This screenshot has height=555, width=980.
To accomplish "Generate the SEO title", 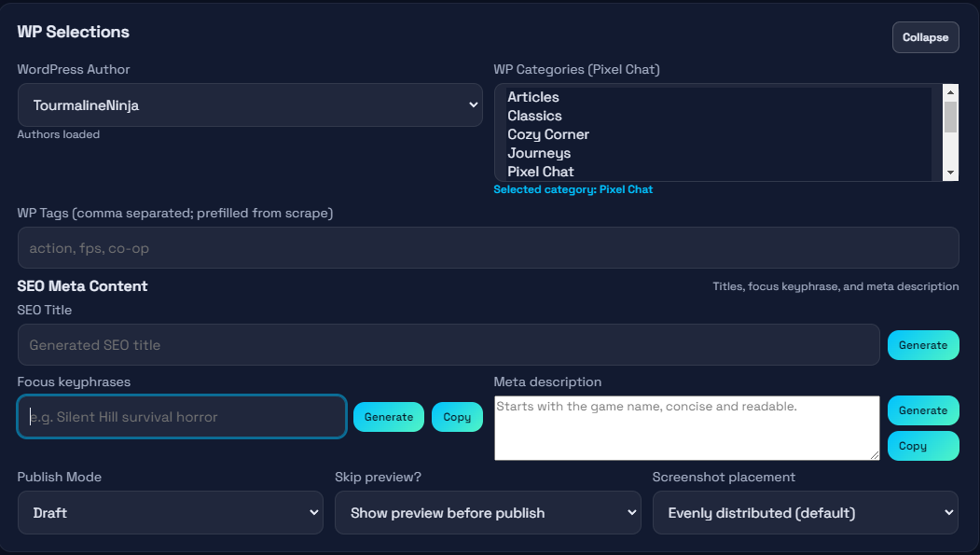I will coord(922,345).
